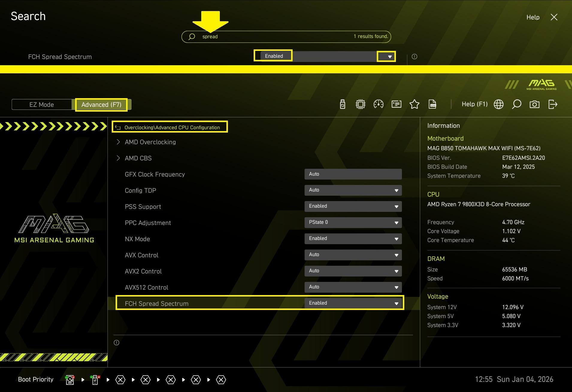The image size is (572, 392).
Task: Click the 'Boot Priority' label
Action: point(36,379)
